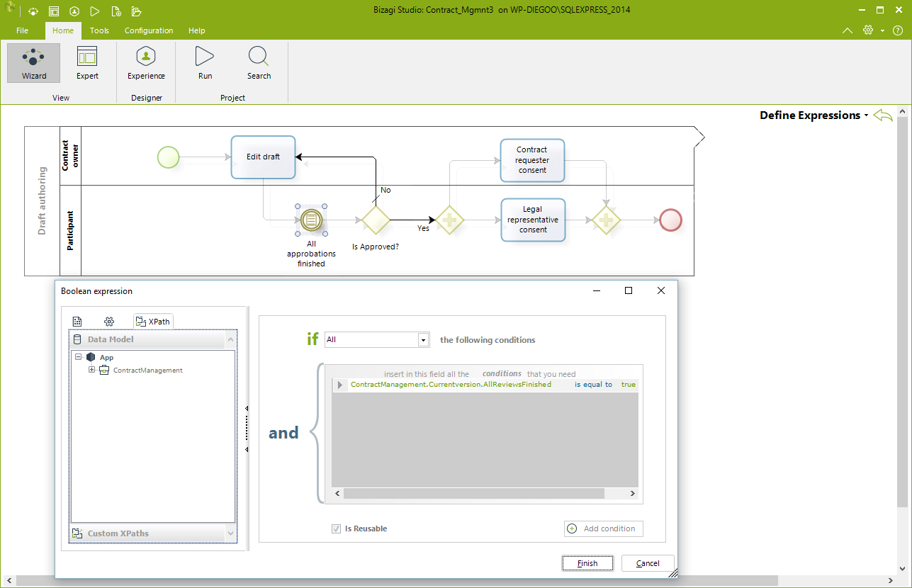
Task: Select the Contract requester consent task
Action: (x=532, y=160)
